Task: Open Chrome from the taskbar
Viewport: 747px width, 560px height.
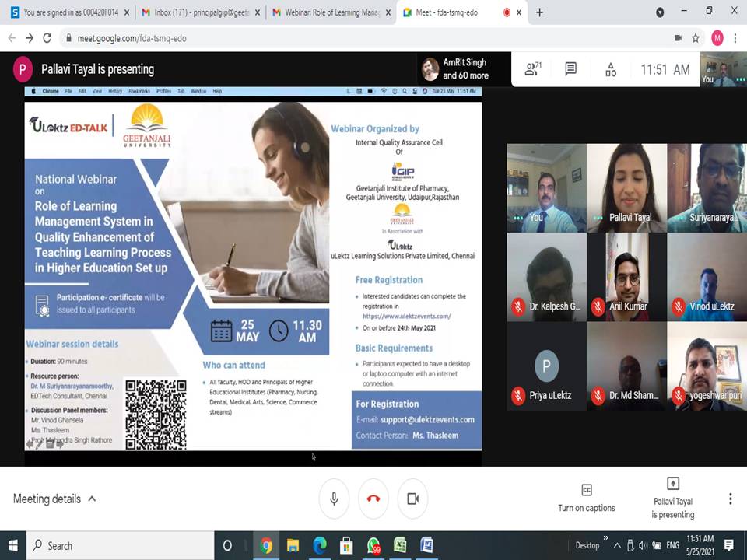Action: tap(266, 546)
